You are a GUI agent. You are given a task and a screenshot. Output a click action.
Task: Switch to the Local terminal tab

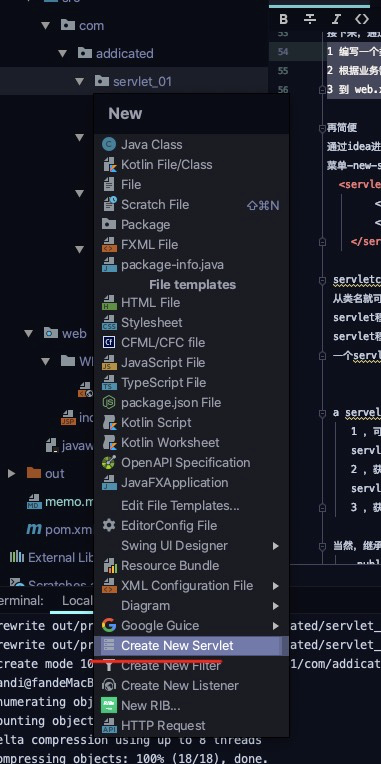click(76, 600)
